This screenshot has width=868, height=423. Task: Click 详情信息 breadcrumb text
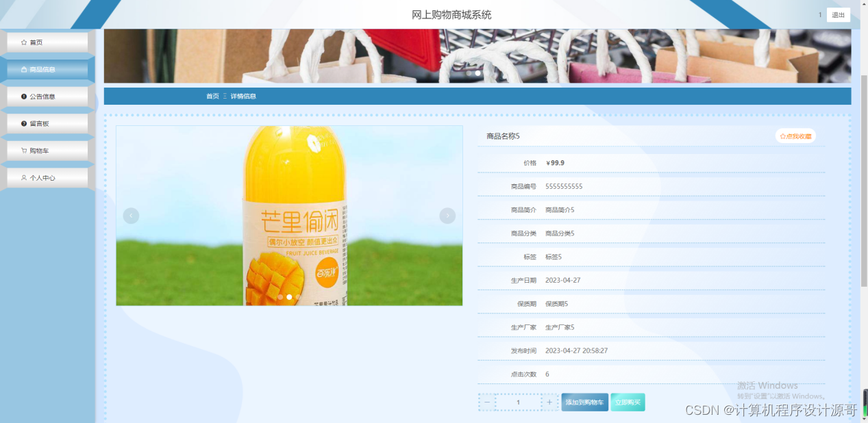[x=243, y=97]
